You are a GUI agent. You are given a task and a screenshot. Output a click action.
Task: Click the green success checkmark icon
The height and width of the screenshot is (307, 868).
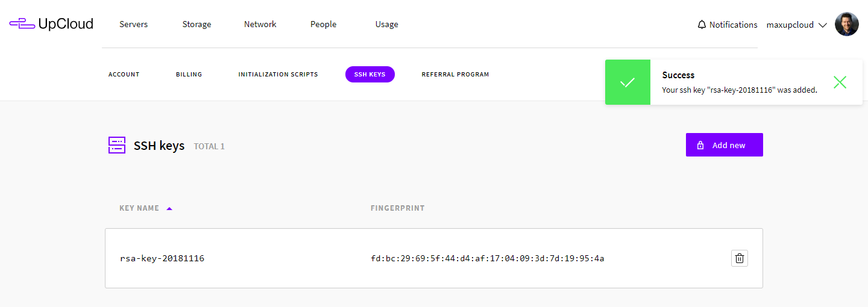(x=627, y=82)
